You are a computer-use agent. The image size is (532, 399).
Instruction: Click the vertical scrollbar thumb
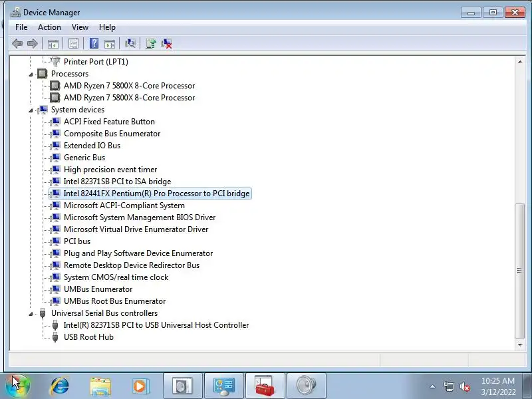tap(520, 271)
